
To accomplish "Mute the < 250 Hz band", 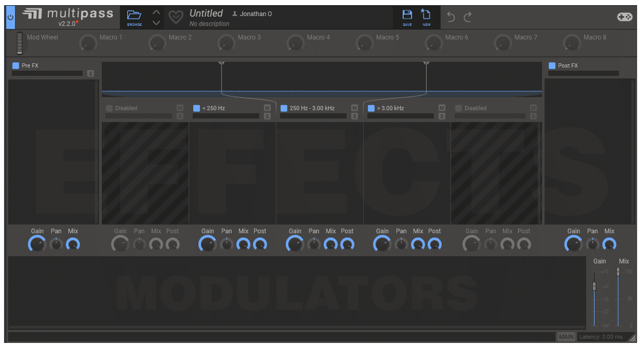I will tap(268, 107).
